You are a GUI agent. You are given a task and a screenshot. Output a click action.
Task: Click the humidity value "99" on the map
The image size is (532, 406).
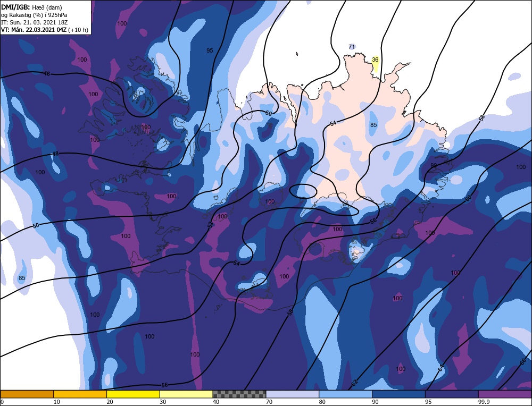[434, 165]
